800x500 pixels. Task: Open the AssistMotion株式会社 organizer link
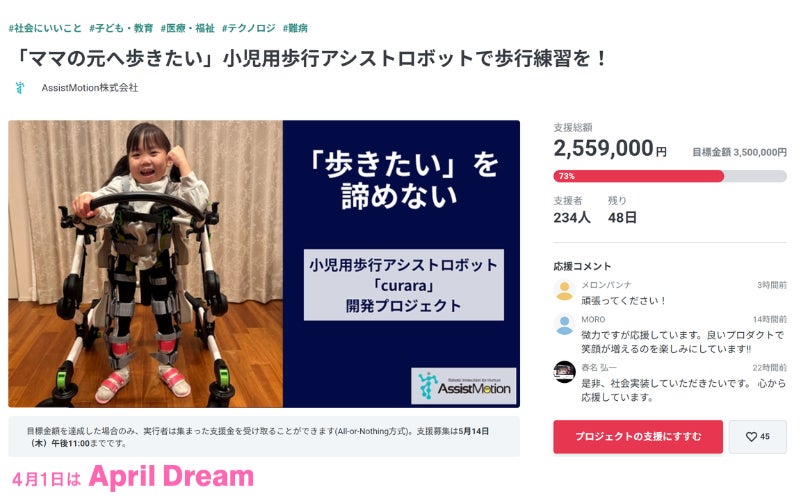[x=90, y=88]
